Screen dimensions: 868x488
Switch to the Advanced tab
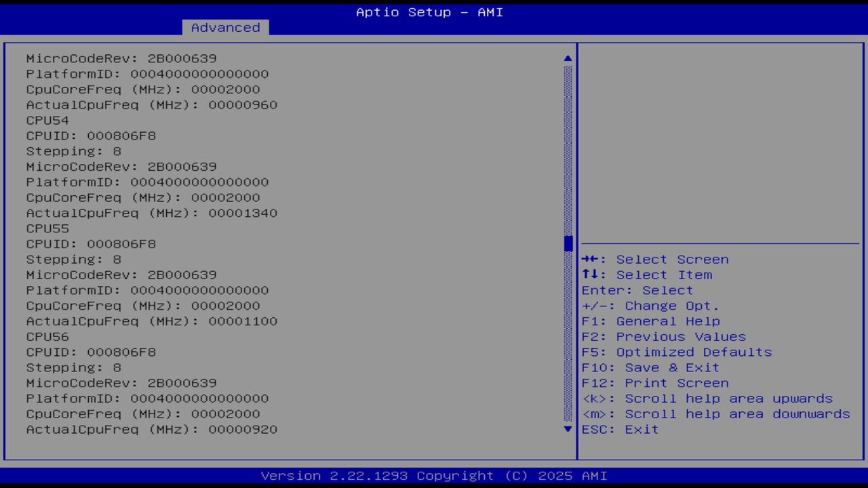(225, 27)
